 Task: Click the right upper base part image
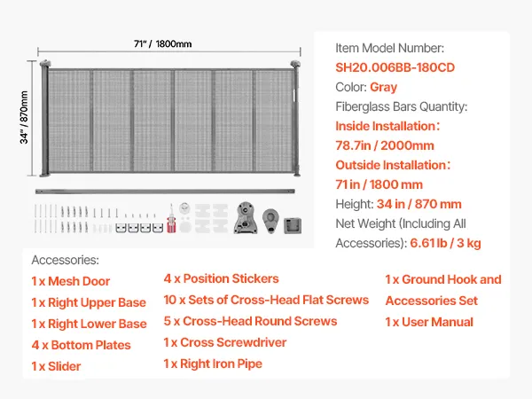tap(246, 218)
